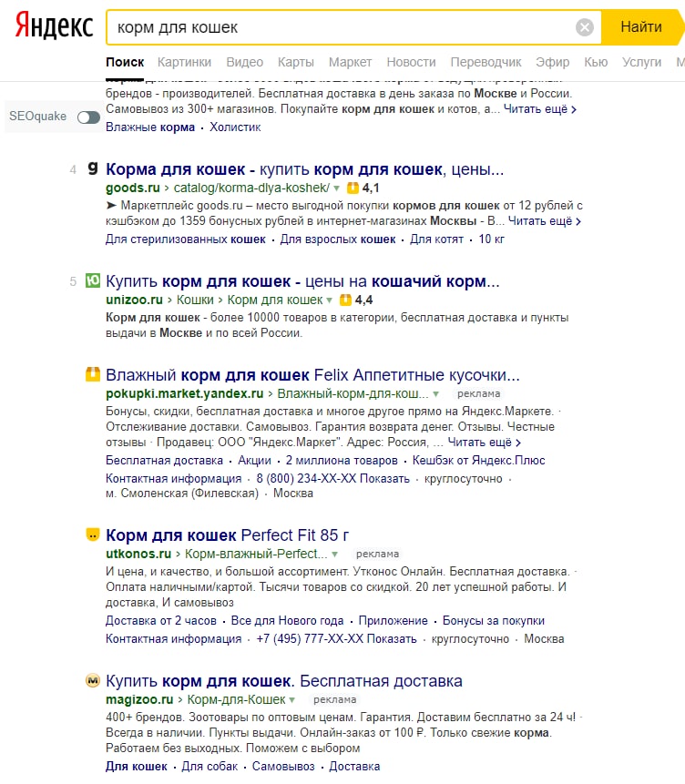Image resolution: width=685 pixels, height=784 pixels.
Task: Expand the goods.ru URL dropdown arrow
Action: pos(337,188)
